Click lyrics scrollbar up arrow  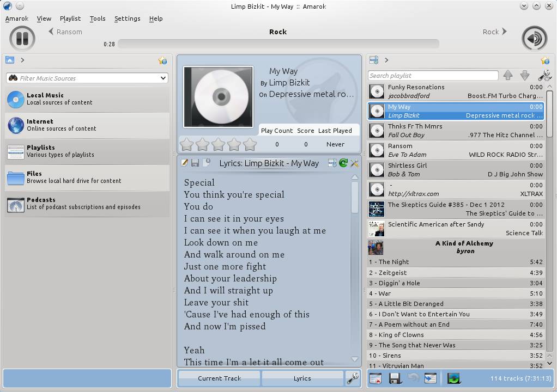[354, 176]
